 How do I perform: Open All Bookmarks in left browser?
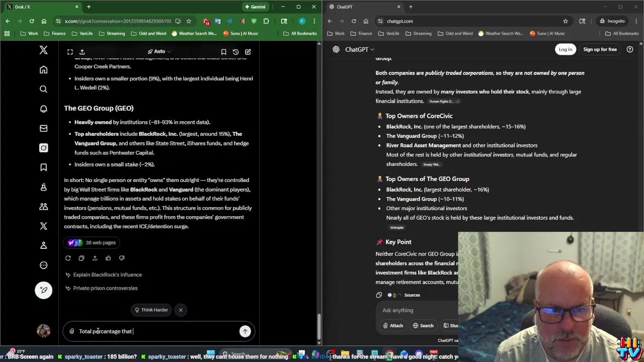pos(300,33)
